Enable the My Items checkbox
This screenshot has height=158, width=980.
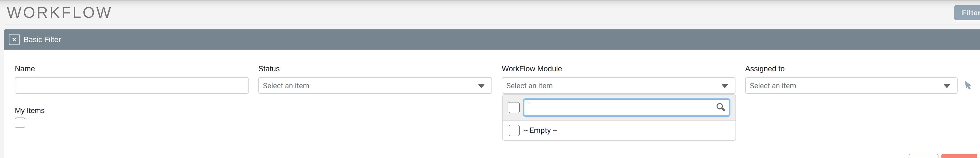(x=20, y=123)
